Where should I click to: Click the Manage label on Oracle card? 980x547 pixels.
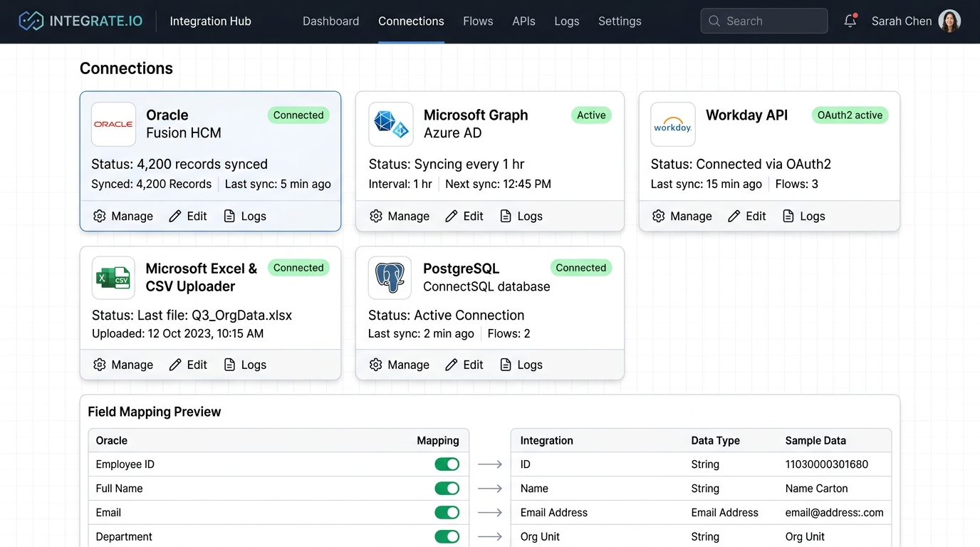pos(132,216)
